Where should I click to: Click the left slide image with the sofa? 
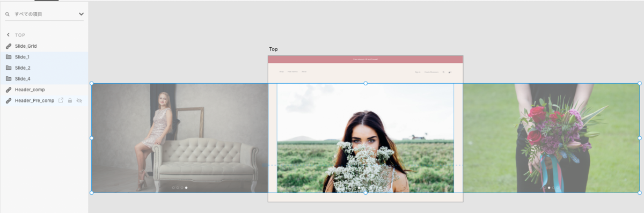(x=180, y=138)
